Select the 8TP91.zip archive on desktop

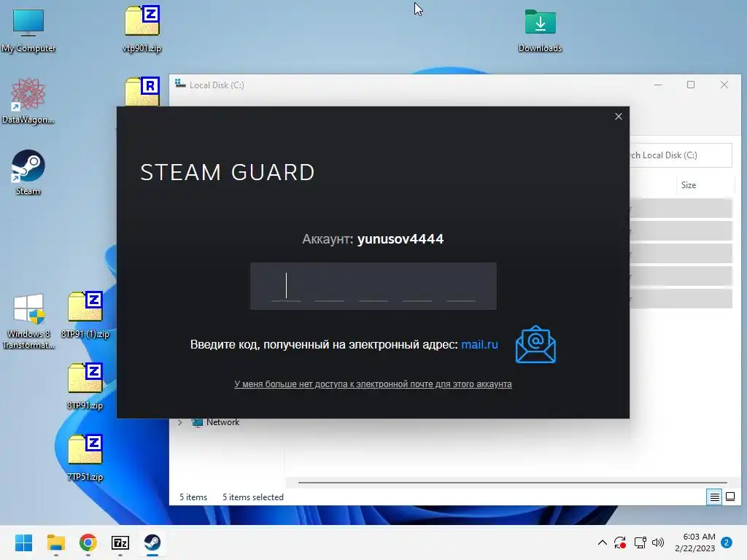85,386
